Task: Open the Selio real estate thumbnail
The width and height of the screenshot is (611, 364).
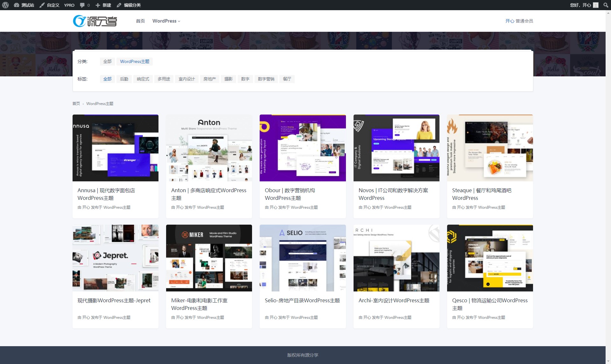Action: (x=303, y=258)
